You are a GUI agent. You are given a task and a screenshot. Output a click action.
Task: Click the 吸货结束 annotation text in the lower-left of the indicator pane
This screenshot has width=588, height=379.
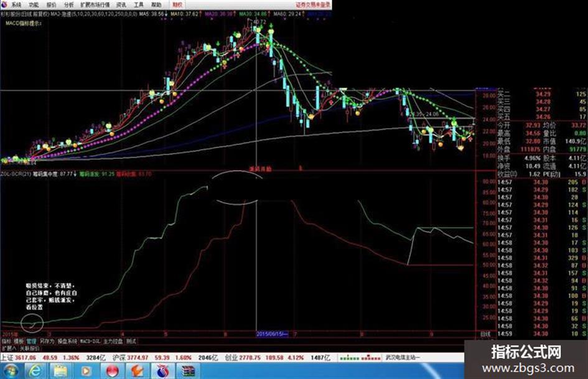tap(51, 296)
